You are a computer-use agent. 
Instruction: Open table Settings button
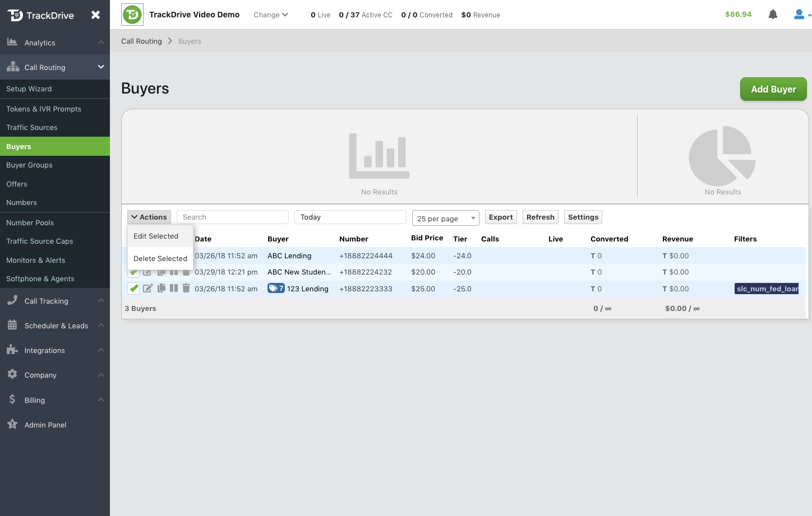583,217
